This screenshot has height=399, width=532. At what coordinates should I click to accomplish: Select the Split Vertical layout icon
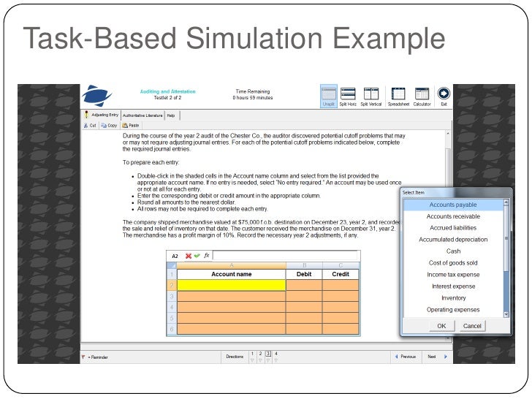pyautogui.click(x=370, y=94)
